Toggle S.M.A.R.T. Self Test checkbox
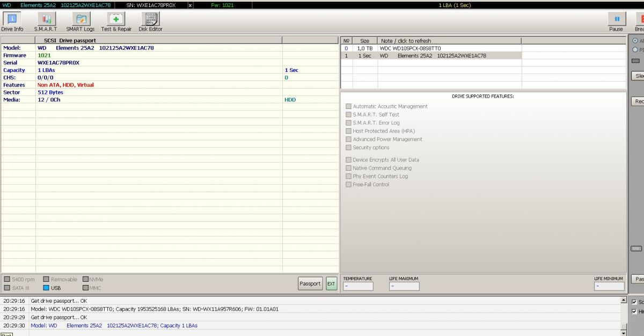Image resolution: width=644 pixels, height=336 pixels. (x=349, y=114)
